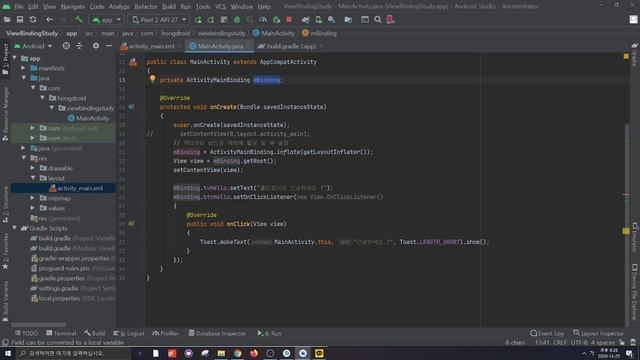
Task: Click the Open folder toolbar icon
Action: pos(7,20)
